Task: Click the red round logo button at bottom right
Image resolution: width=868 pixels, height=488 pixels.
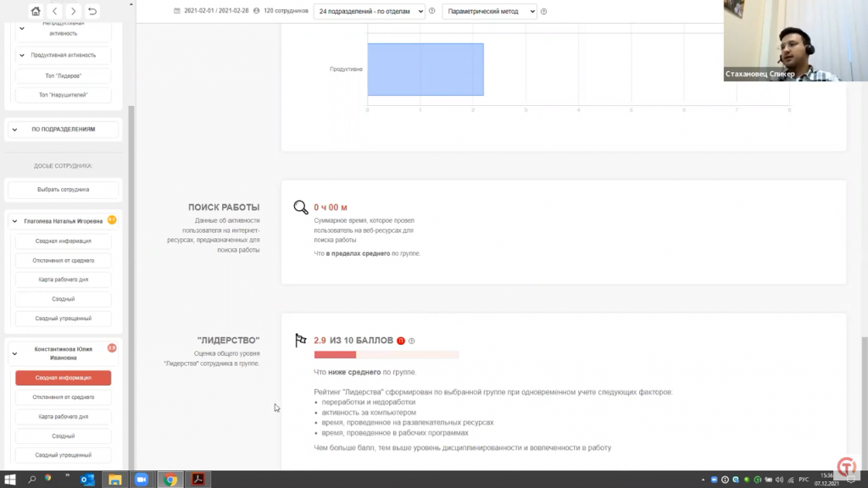Action: click(x=847, y=467)
